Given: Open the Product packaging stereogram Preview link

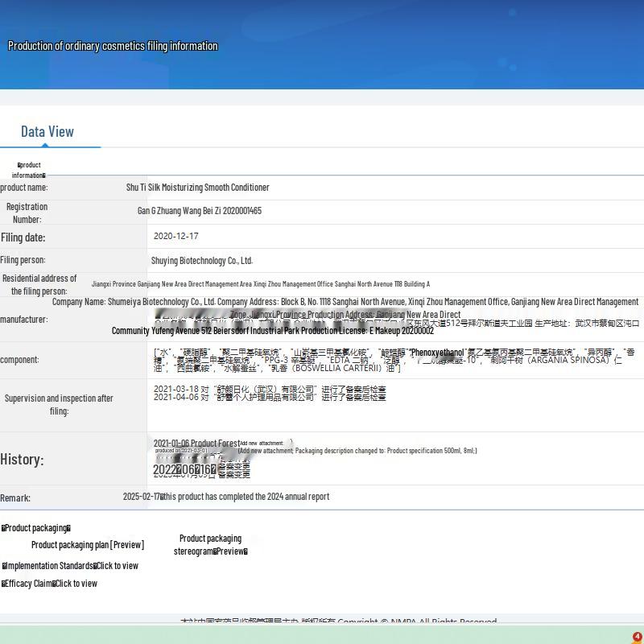Looking at the screenshot, I should (210, 545).
